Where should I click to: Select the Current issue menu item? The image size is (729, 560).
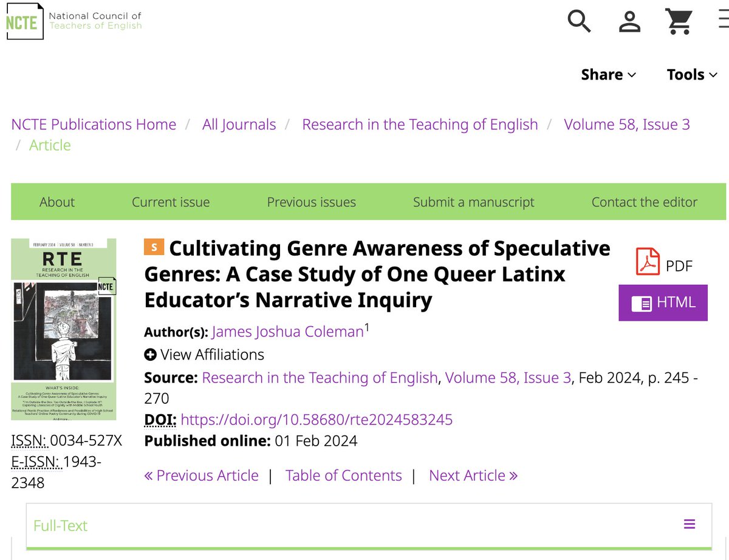coord(171,202)
